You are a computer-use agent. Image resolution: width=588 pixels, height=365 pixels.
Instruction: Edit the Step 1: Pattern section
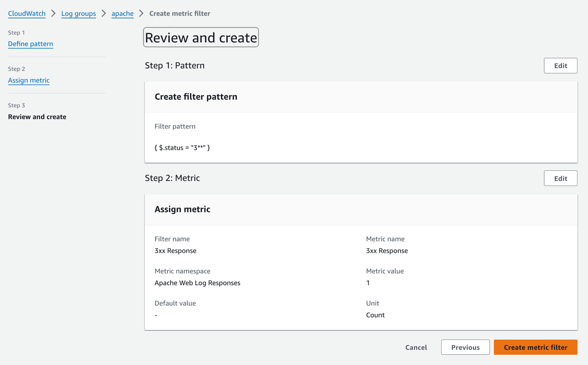[560, 66]
